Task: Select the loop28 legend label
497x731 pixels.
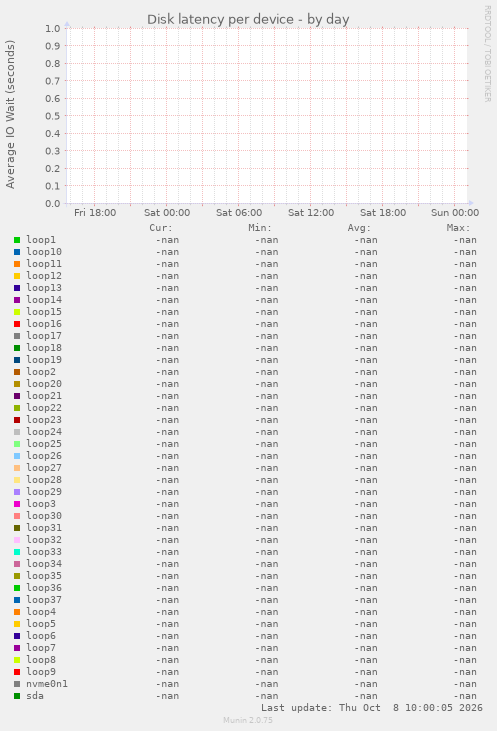Action: 44,480
